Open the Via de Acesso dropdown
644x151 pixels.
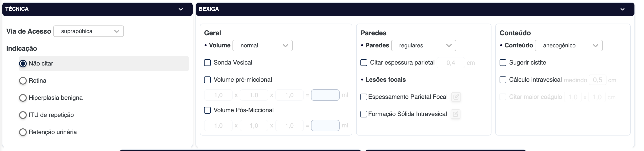coord(89,31)
